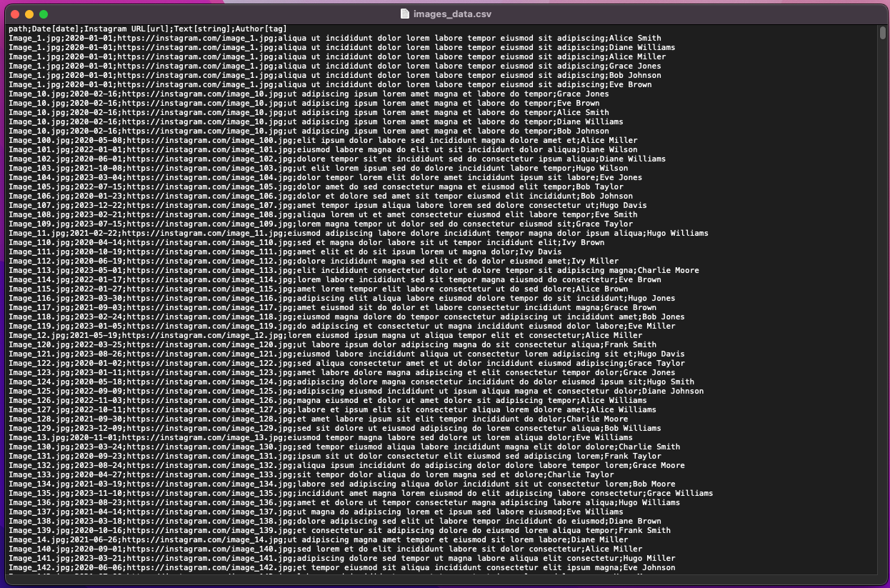Image resolution: width=890 pixels, height=588 pixels.
Task: Click the Image_142.jpg line by Eve Johnson
Action: point(342,567)
